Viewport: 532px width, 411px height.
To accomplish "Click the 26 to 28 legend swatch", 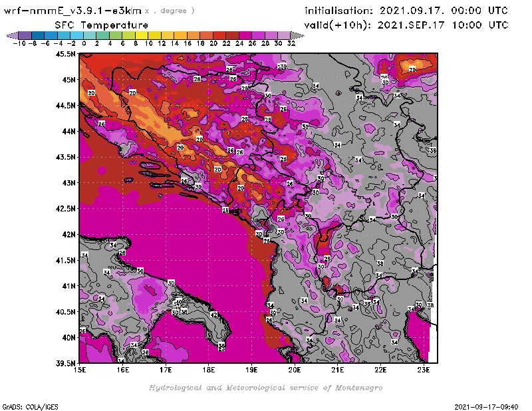I will 258,36.
